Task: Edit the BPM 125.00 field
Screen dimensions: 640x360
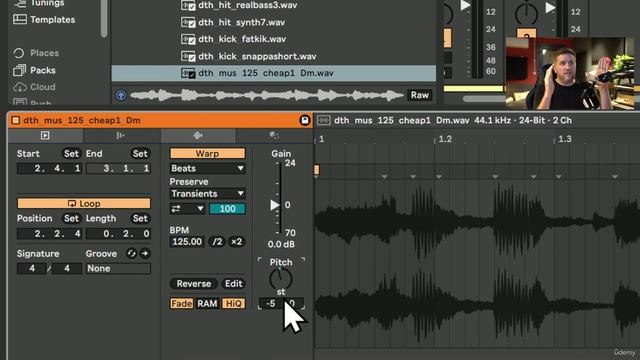Action: [x=187, y=242]
